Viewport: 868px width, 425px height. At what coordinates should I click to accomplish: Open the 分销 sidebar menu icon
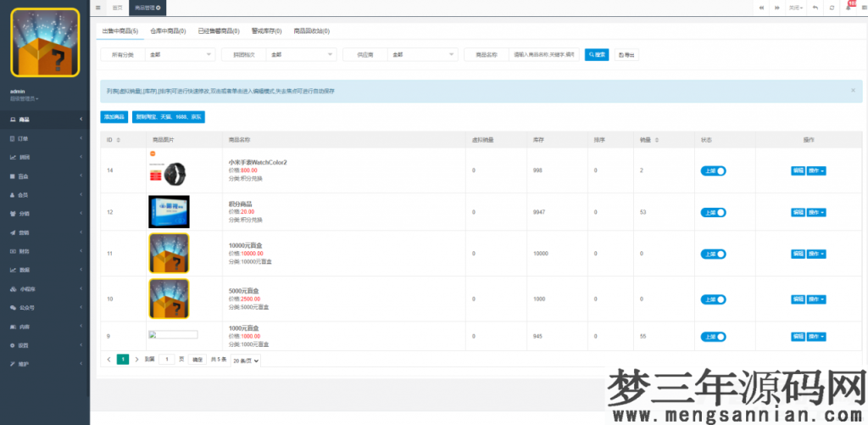13,213
